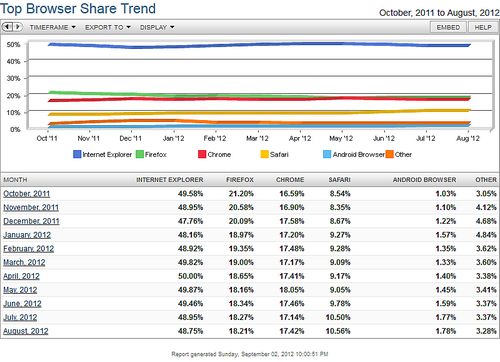The image size is (500, 362).
Task: Select the 21.20% Firefox cell
Action: click(x=241, y=194)
